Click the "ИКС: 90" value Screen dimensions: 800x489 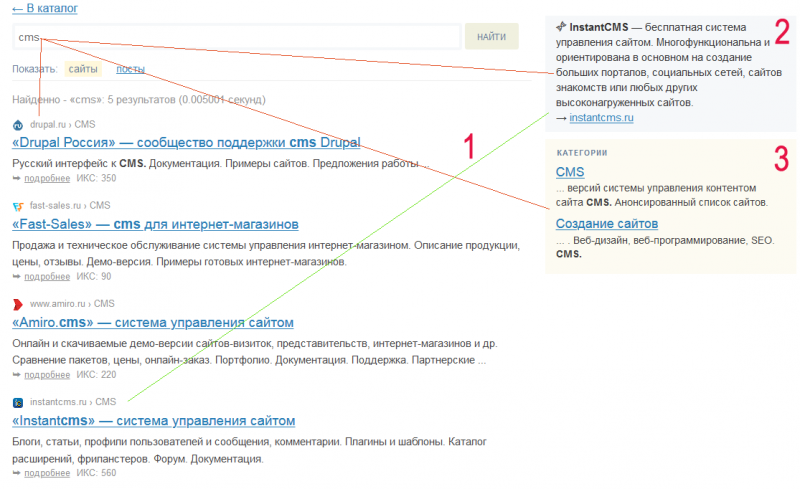(93, 277)
